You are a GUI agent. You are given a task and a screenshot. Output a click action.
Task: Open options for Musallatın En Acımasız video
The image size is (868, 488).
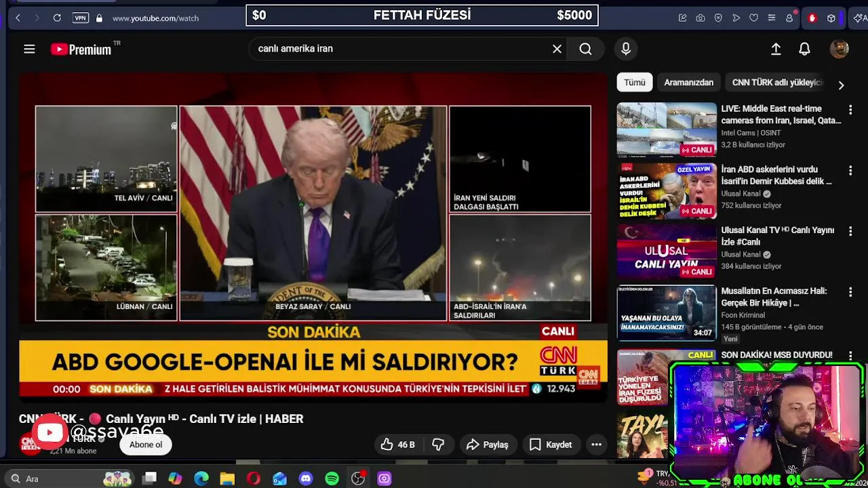[850, 292]
